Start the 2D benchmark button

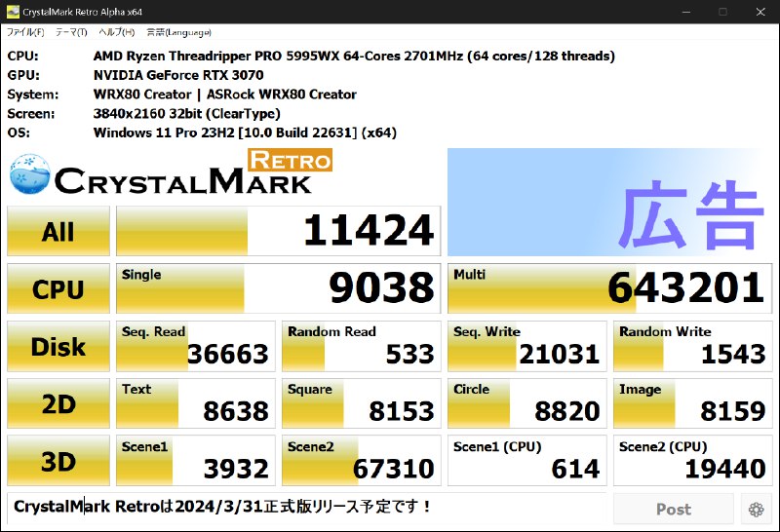click(58, 403)
